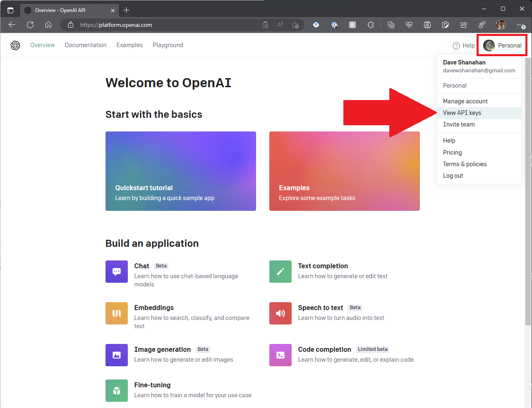Click the Fine-tuning cube icon
Image resolution: width=532 pixels, height=408 pixels.
[x=117, y=391]
